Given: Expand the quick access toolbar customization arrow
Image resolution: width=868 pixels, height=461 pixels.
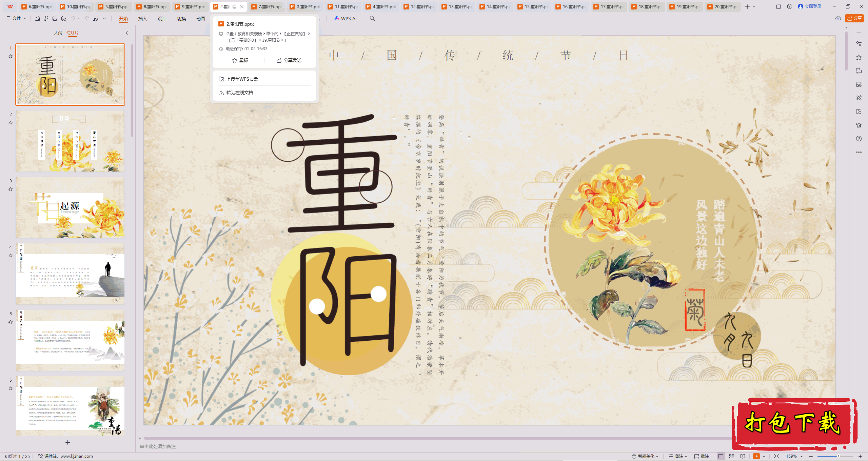Looking at the screenshot, I should pos(104,18).
